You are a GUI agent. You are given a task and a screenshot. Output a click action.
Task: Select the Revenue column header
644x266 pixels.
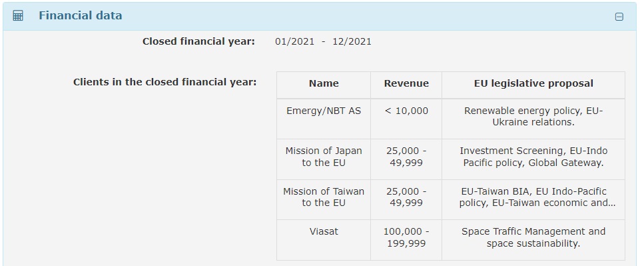[x=406, y=83]
